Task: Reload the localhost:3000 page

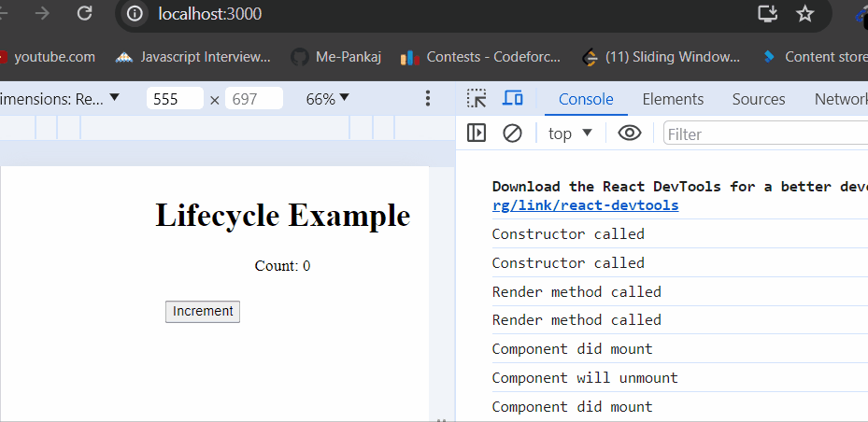Action: pyautogui.click(x=84, y=13)
